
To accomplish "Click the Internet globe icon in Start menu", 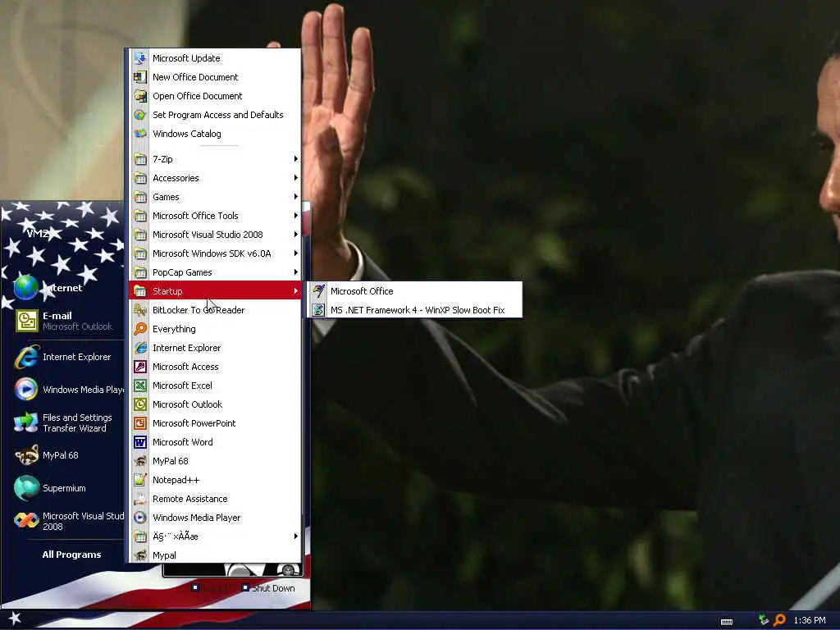I will pyautogui.click(x=25, y=288).
